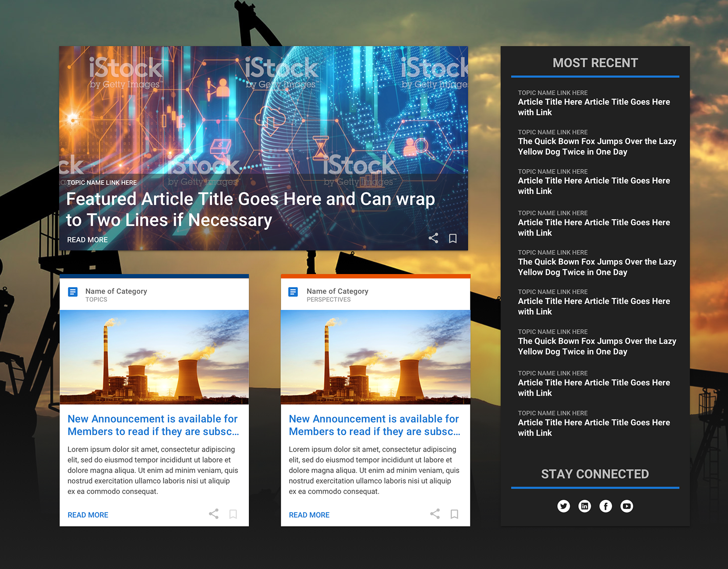Share the featured article

(x=433, y=238)
